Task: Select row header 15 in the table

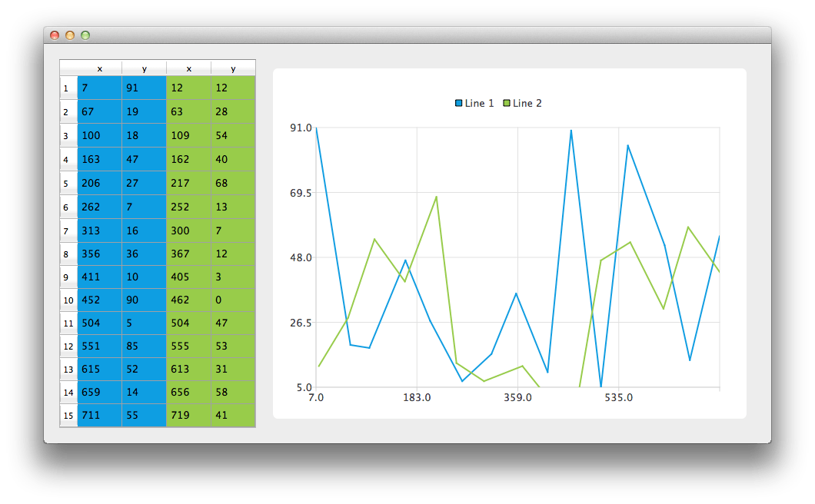Action: click(x=68, y=416)
